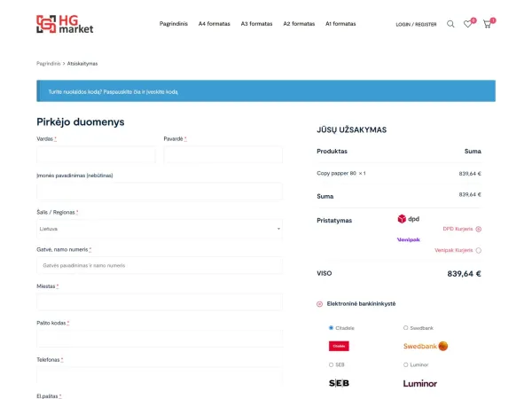Click the Luminor bank logo
This screenshot has height=399, width=532.
tap(420, 383)
